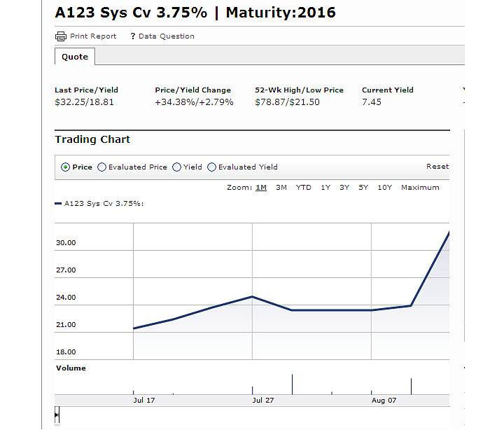The width and height of the screenshot is (504, 430).
Task: Open the Print Report link
Action: [93, 36]
